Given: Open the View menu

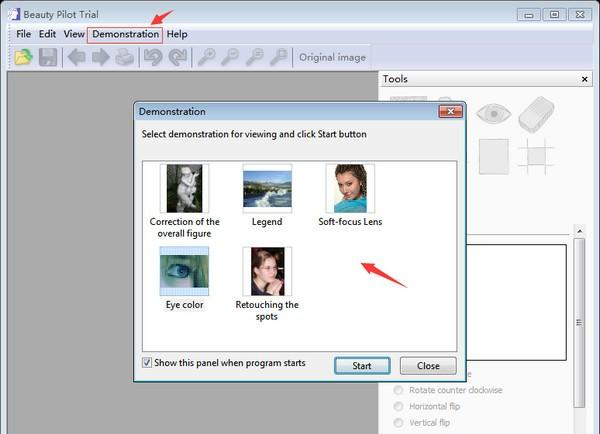Looking at the screenshot, I should (x=74, y=34).
